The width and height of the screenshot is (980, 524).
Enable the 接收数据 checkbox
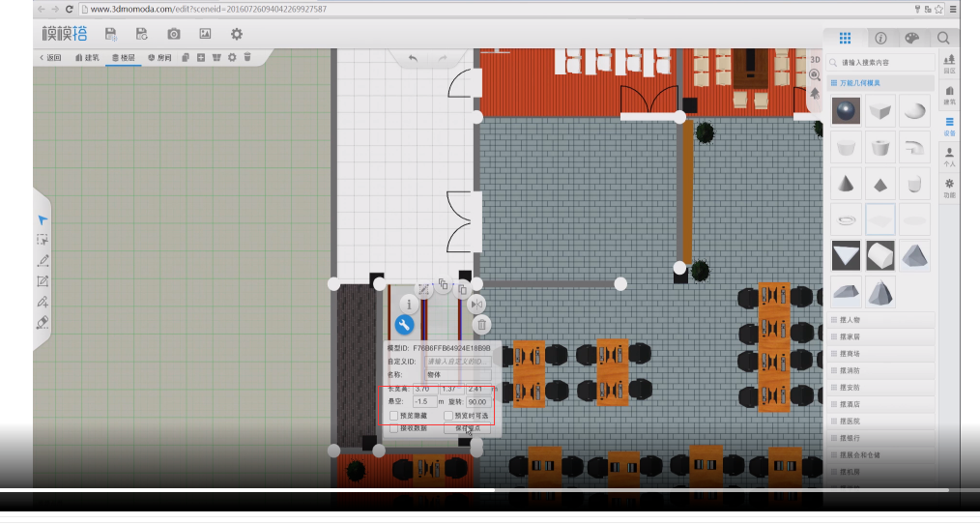(x=393, y=429)
